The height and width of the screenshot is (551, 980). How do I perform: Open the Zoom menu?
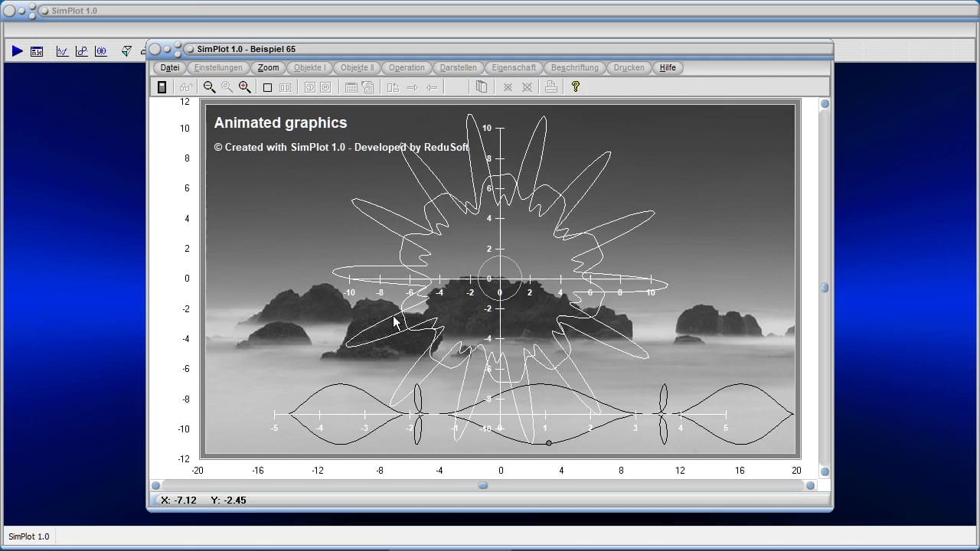[x=268, y=67]
